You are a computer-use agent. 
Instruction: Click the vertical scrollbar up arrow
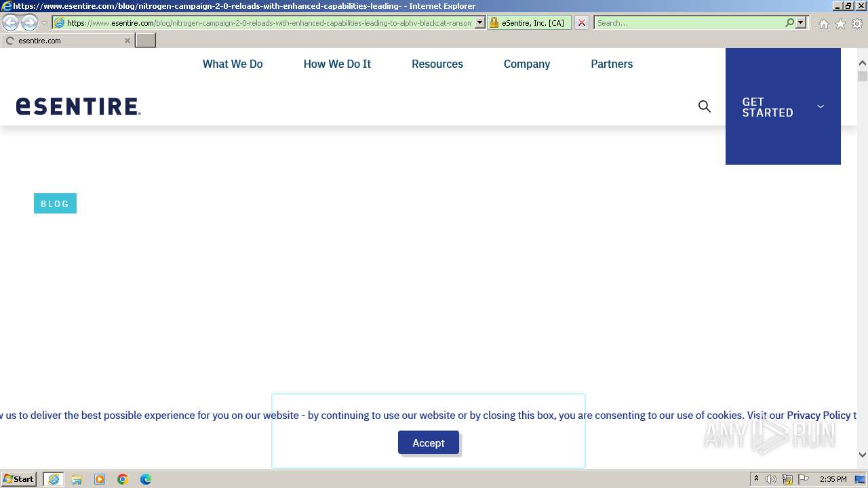tap(863, 64)
